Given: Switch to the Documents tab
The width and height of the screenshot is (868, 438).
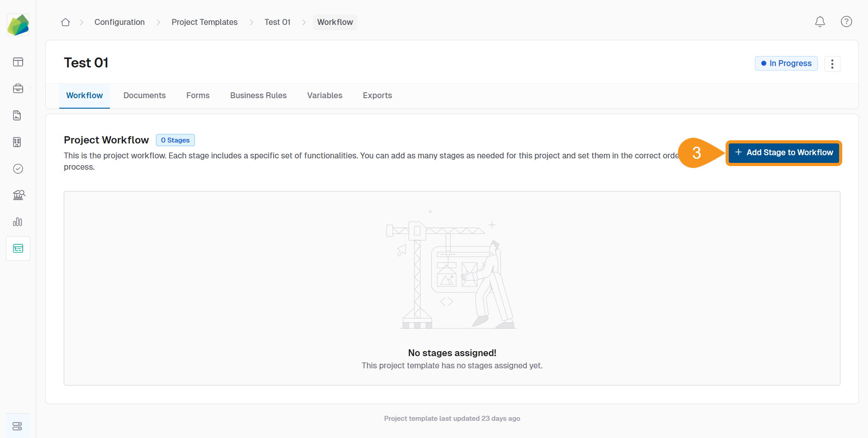Looking at the screenshot, I should pyautogui.click(x=144, y=95).
